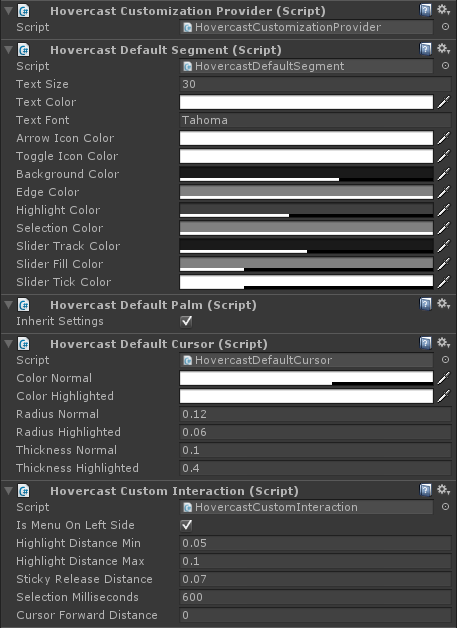
Task: Open the Slider Track Color swatch
Action: click(306, 246)
